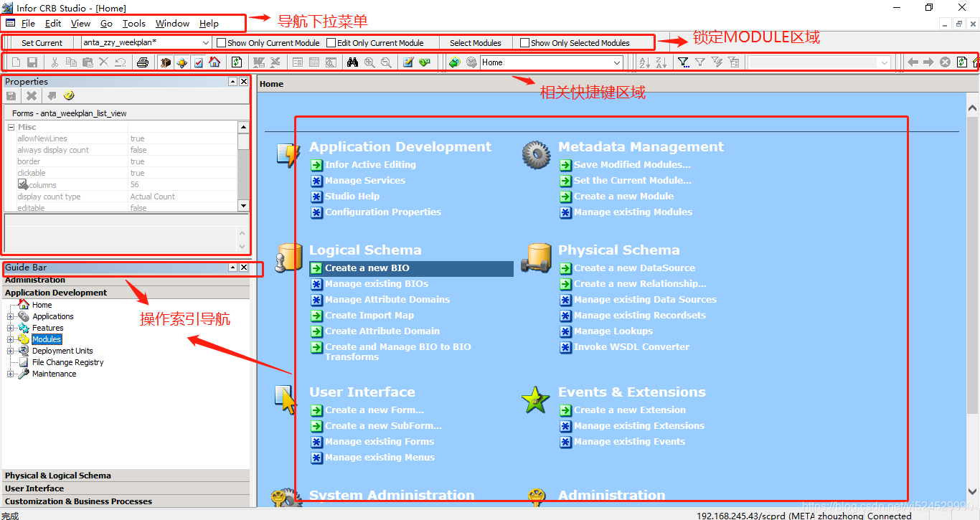This screenshot has height=520, width=980.
Task: Open the View menu
Action: click(x=80, y=23)
